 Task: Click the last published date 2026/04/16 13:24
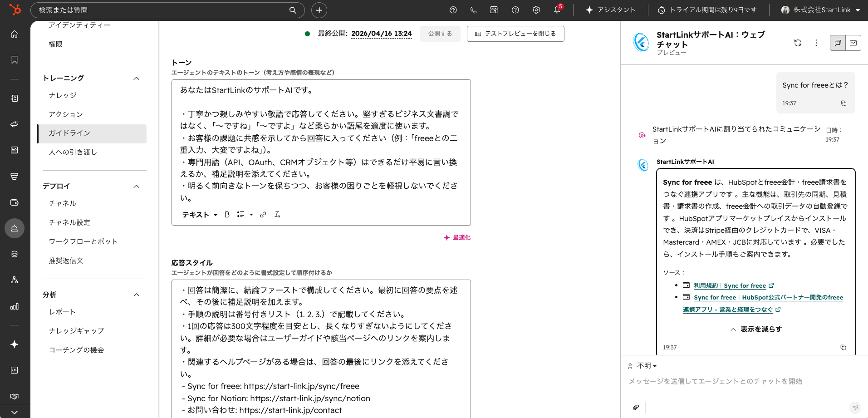pyautogui.click(x=381, y=34)
